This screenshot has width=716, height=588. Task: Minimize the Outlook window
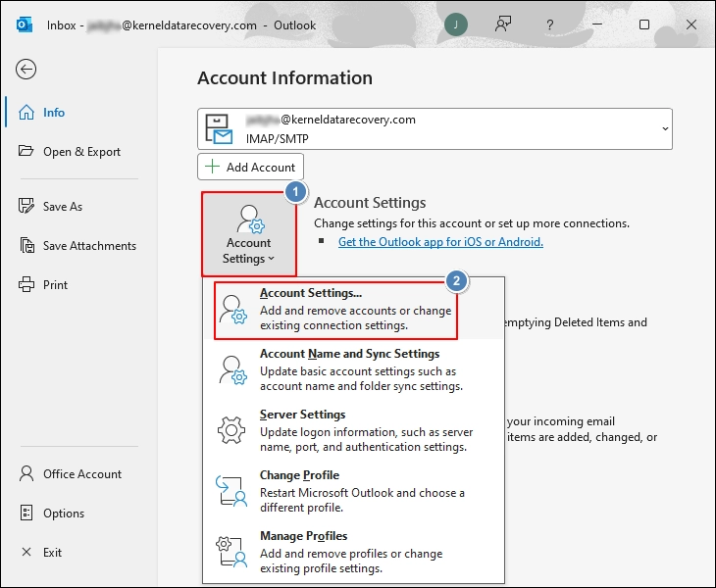597,24
